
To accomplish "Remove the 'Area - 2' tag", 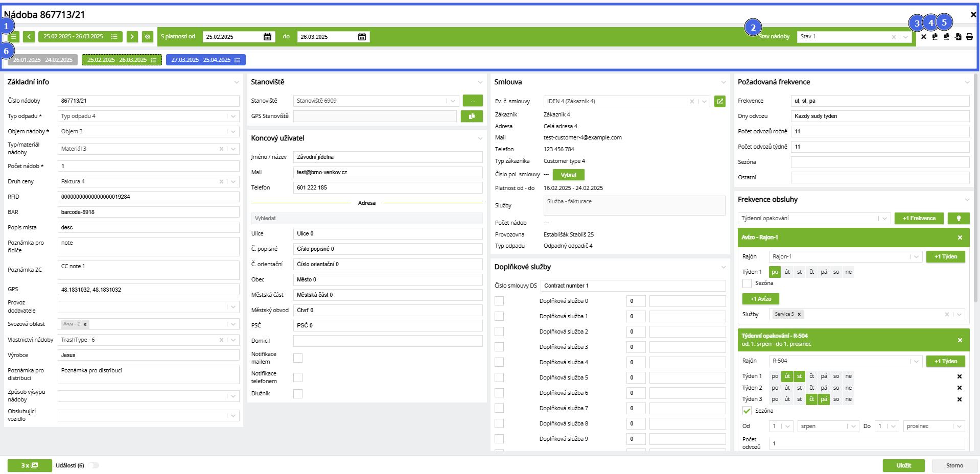I will click(85, 324).
